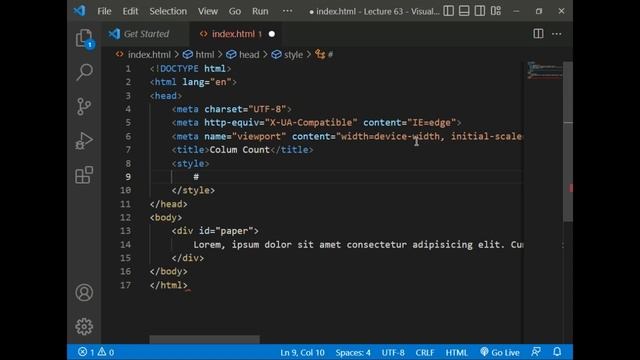Click line number 9 in gutter
This screenshot has height=360, width=640.
pos(128,177)
